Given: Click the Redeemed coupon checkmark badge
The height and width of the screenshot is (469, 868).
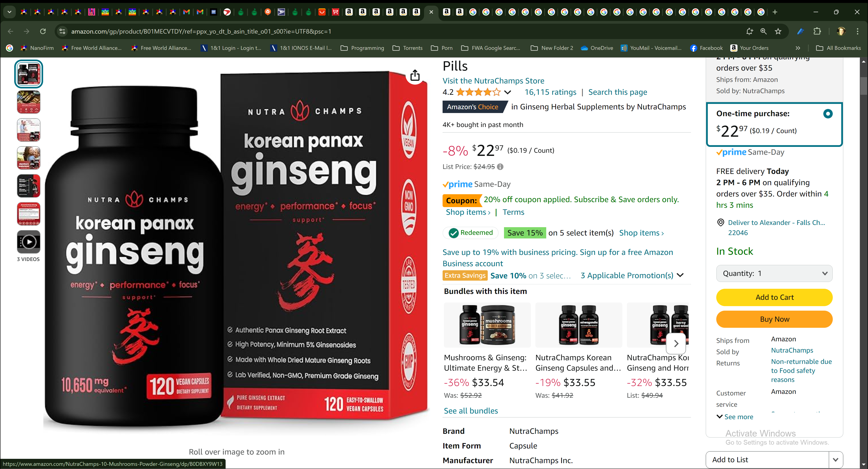Looking at the screenshot, I should click(x=471, y=233).
